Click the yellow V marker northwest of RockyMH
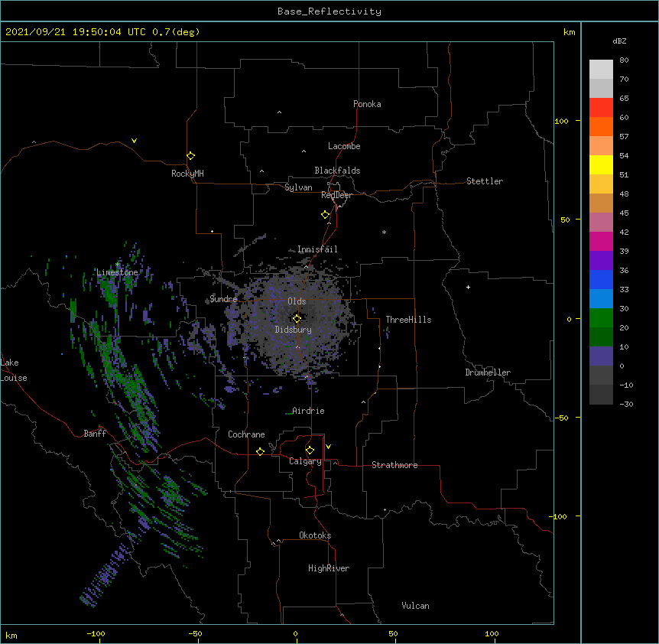This screenshot has width=659, height=644. 134,141
